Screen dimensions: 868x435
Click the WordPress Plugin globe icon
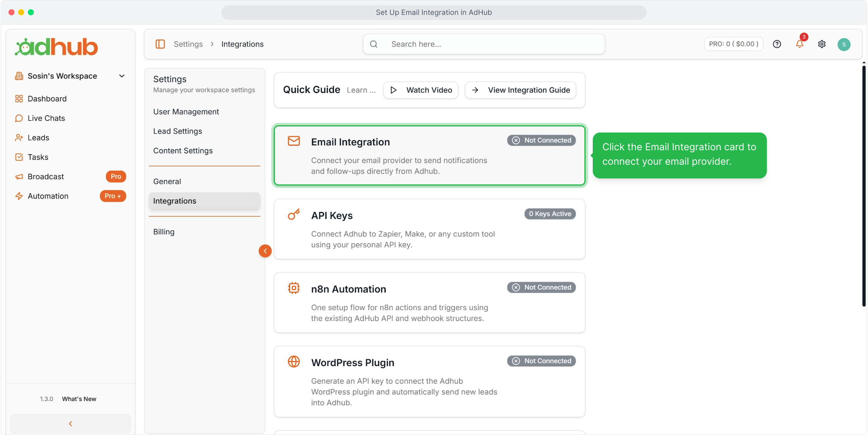(x=294, y=362)
